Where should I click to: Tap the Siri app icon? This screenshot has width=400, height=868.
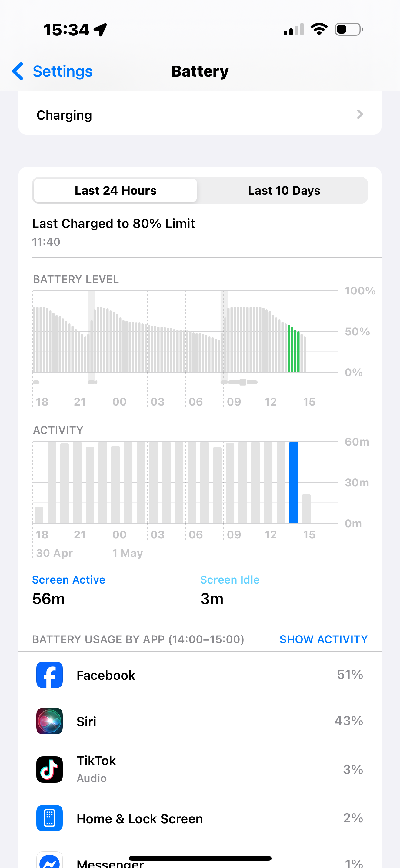pyautogui.click(x=50, y=721)
